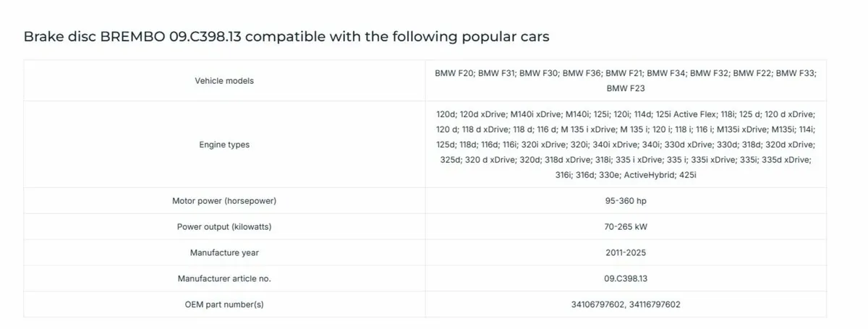This screenshot has width=868, height=329.
Task: Select the Engine types label cell
Action: 224,145
